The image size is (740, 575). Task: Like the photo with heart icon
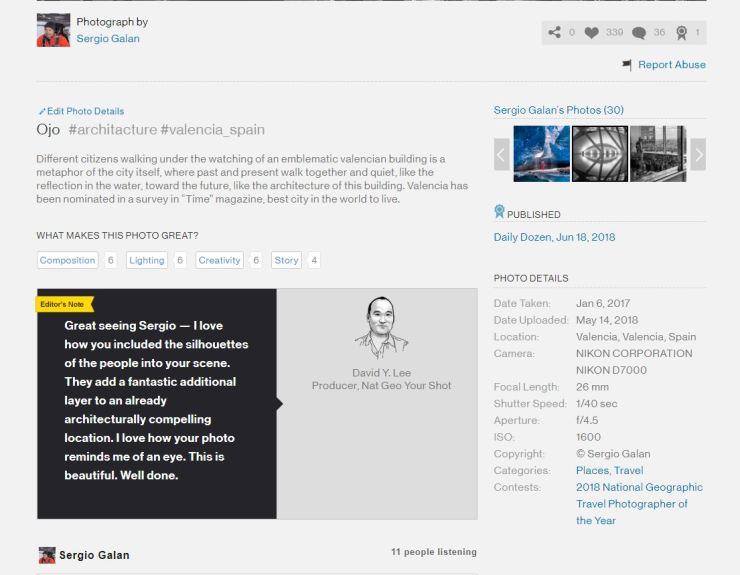pos(591,33)
